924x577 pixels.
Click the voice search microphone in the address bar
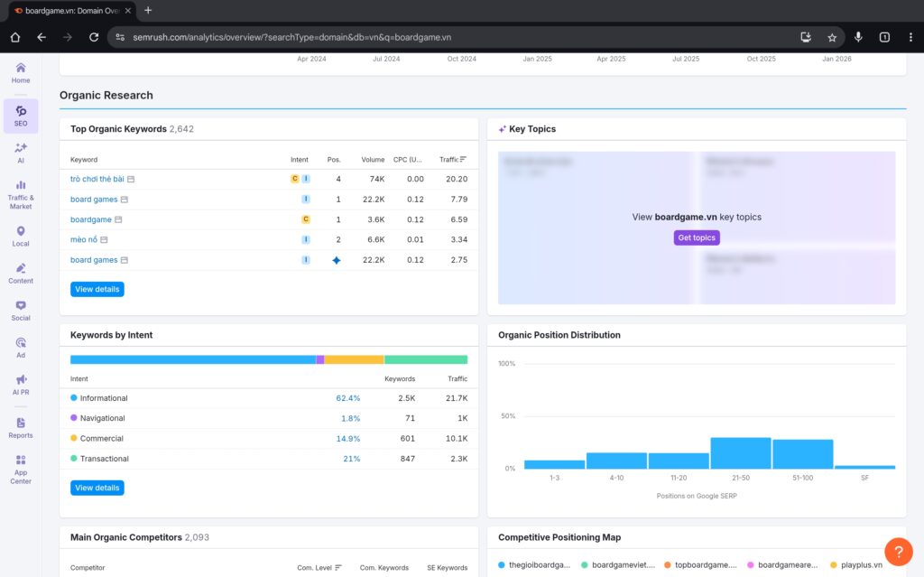pos(858,37)
